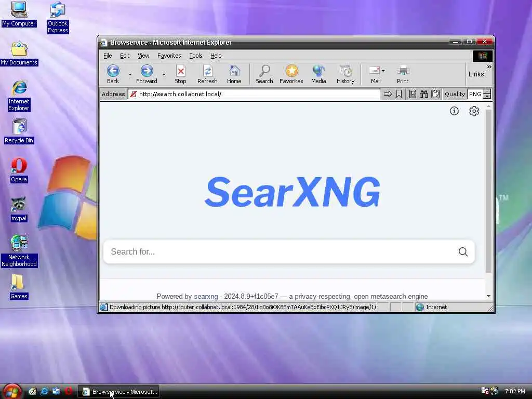Screen dimensions: 532x399
Task: Show the History pane
Action: [x=345, y=74]
